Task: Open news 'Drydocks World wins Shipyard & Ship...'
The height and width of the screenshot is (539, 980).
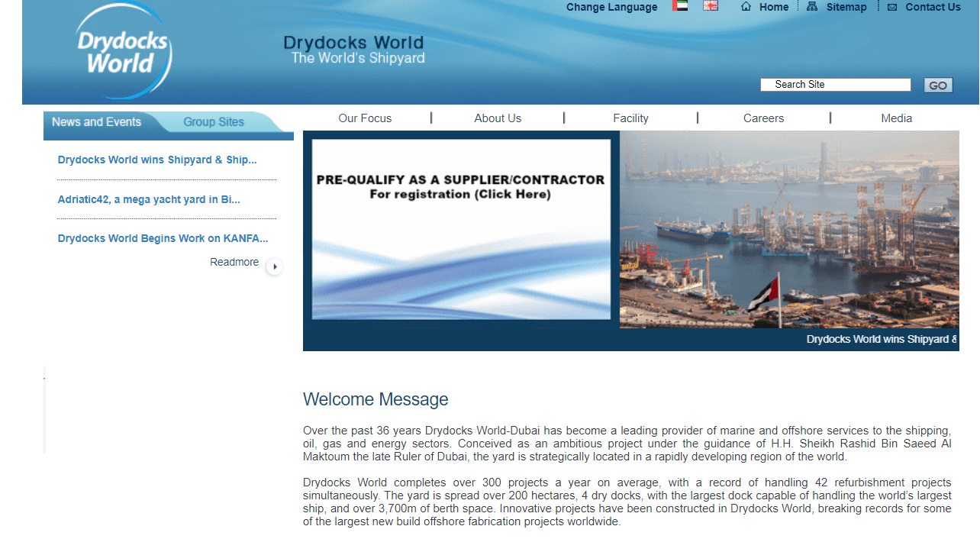Action: (x=157, y=160)
